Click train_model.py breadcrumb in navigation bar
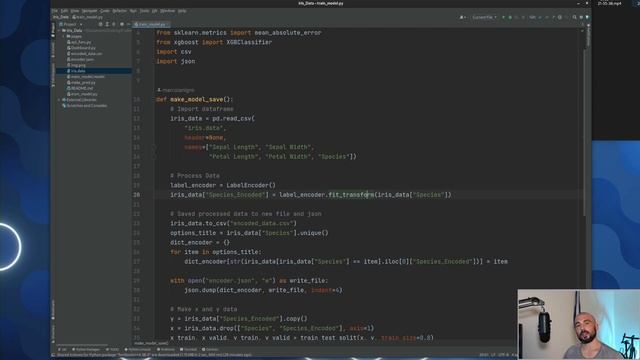This screenshot has height=360, width=640. (x=87, y=17)
